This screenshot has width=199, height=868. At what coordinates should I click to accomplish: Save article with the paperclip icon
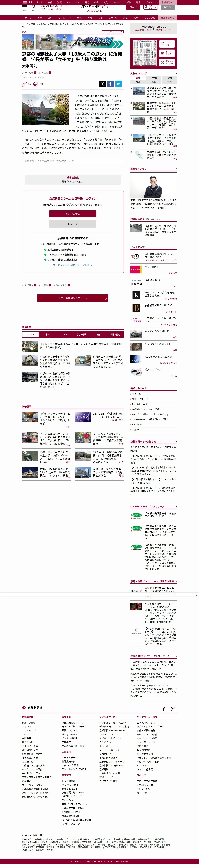24,84
